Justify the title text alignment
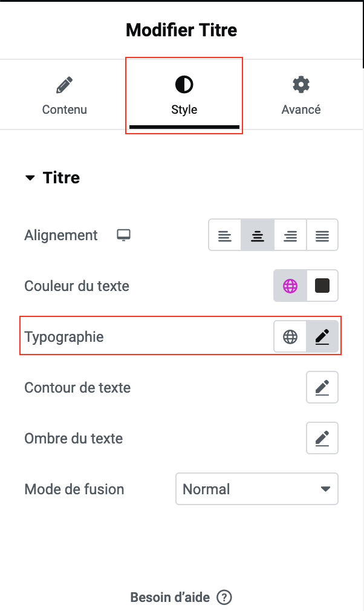Screen dimensions: 364x611 (x=322, y=235)
